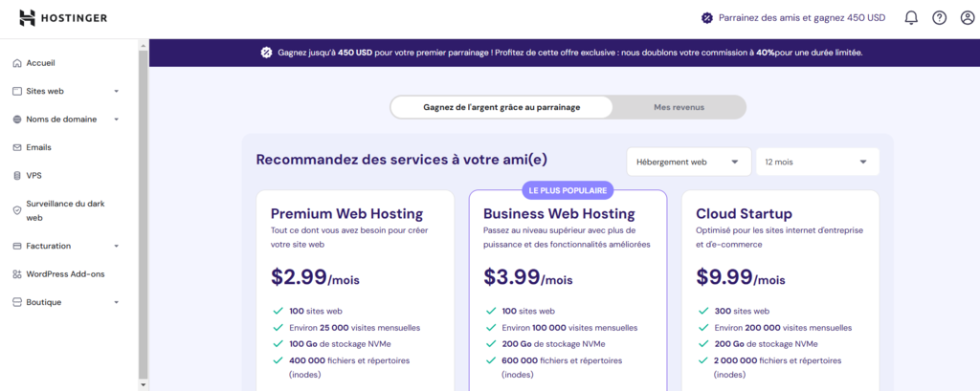Screen dimensions: 980x391
Task: Click checkmark beside "300 sites web"
Action: click(x=702, y=311)
